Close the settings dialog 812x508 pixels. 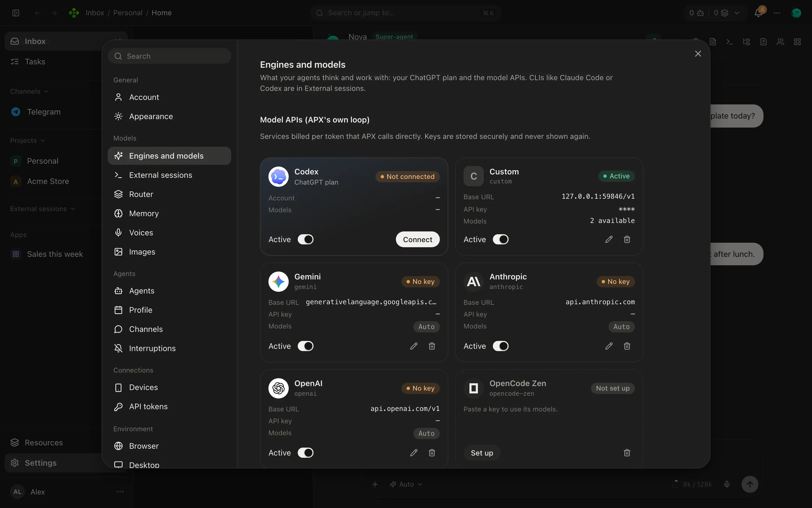(x=698, y=54)
